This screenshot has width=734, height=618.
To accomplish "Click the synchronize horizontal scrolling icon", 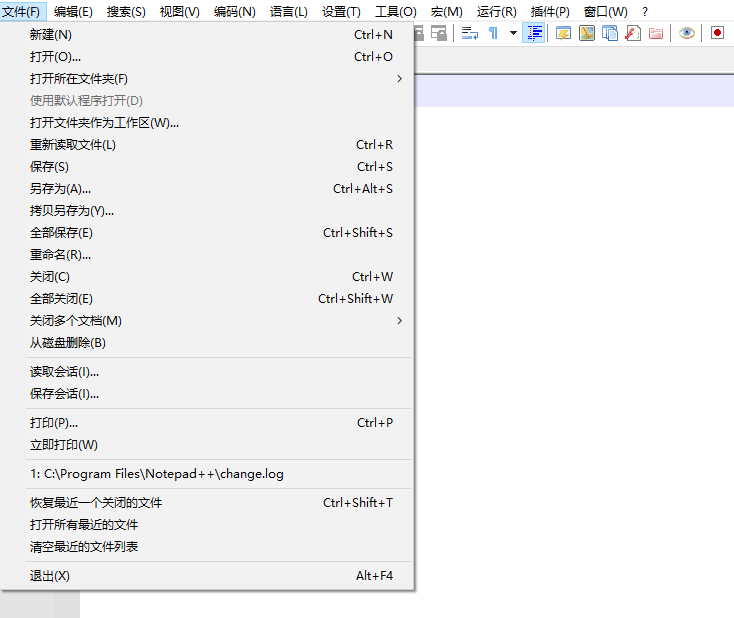I will tap(439, 33).
